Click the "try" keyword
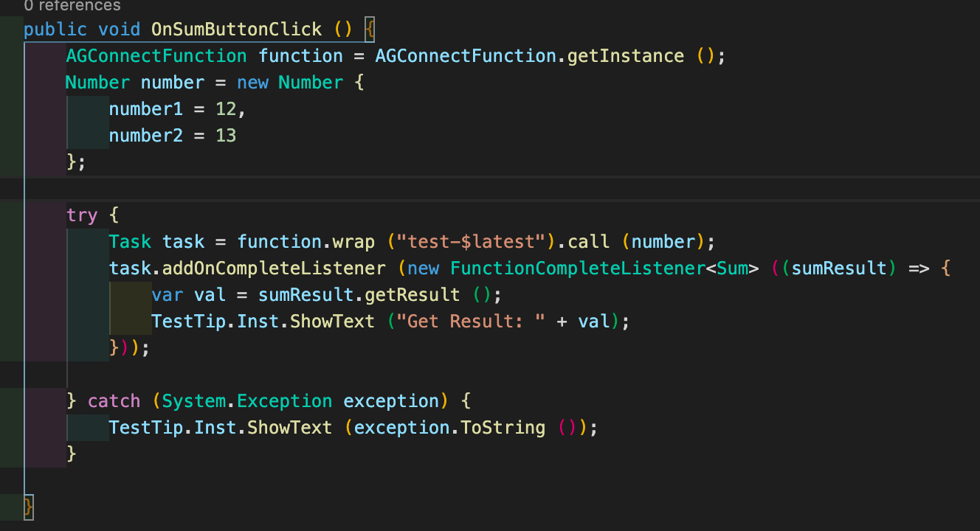 (x=82, y=215)
